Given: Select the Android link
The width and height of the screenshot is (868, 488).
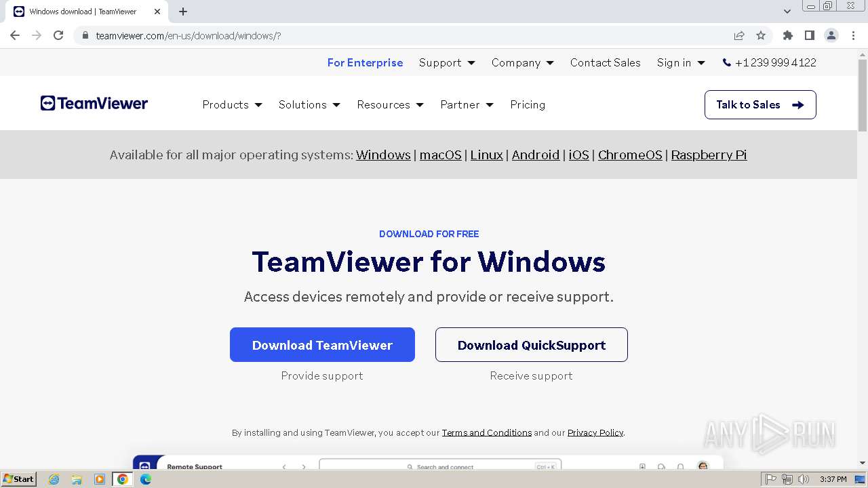Looking at the screenshot, I should click(x=536, y=155).
